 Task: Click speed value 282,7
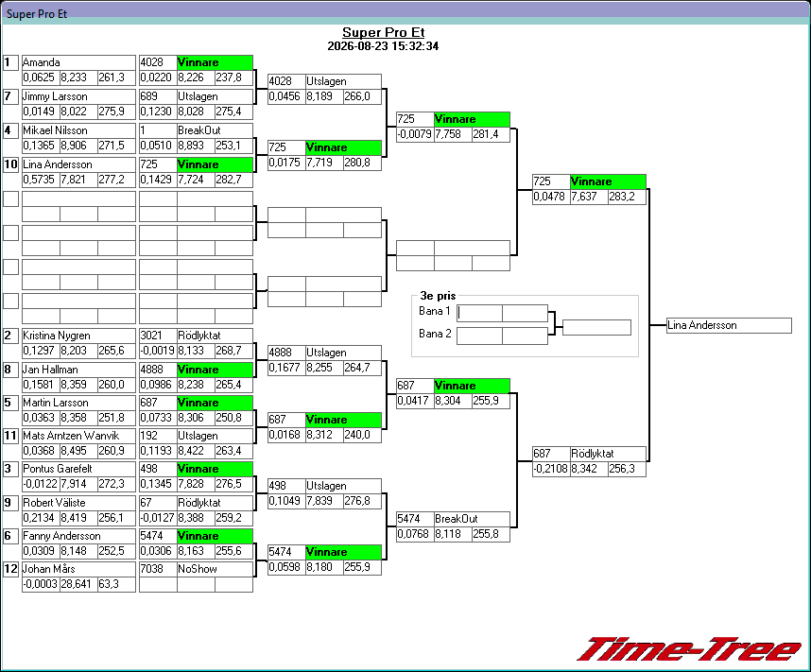(x=233, y=180)
